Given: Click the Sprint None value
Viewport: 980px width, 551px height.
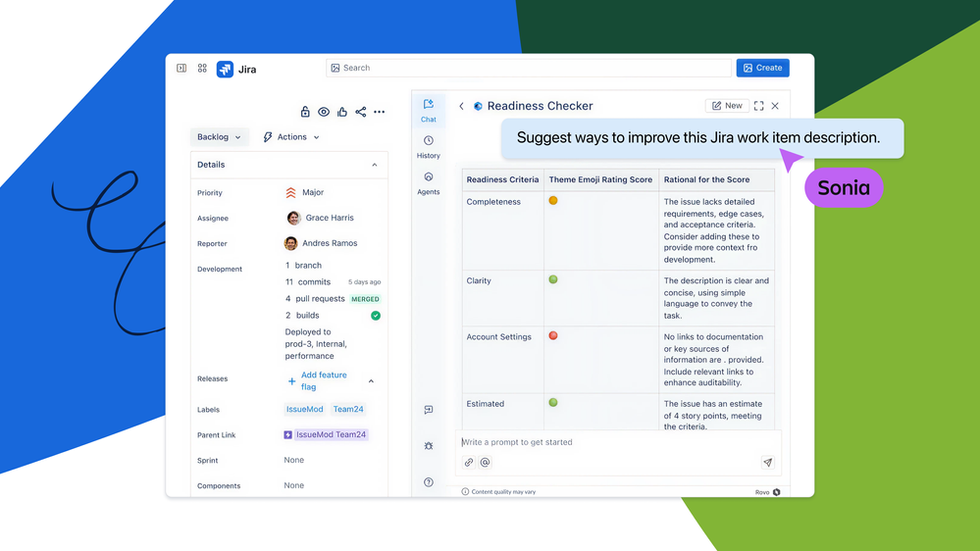Looking at the screenshot, I should 293,460.
